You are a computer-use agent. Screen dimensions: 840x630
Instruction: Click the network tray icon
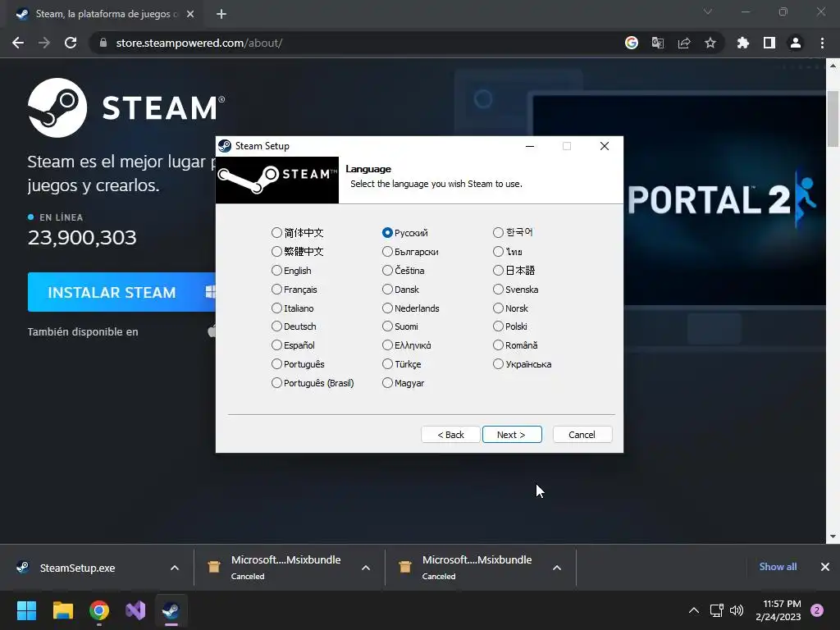coord(716,610)
